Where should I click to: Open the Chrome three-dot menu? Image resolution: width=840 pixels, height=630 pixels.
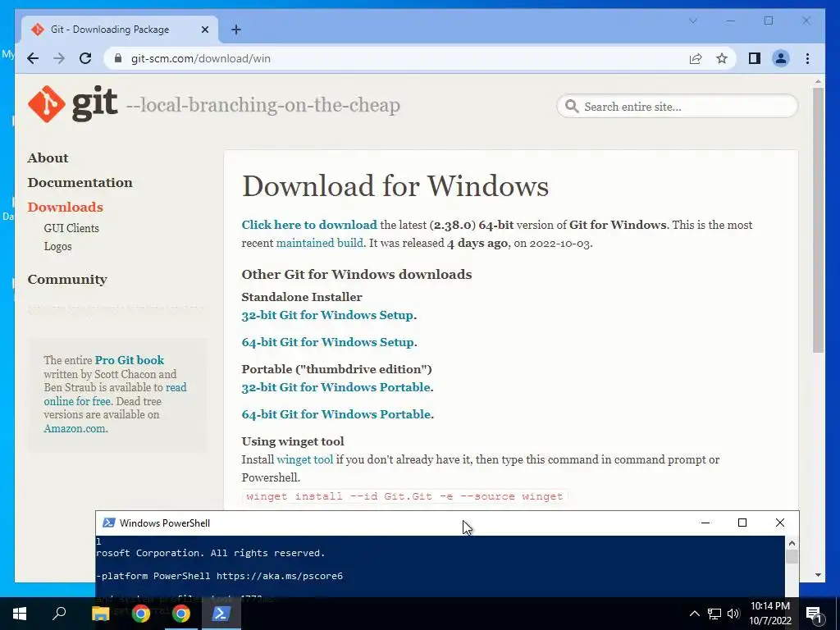click(x=807, y=58)
